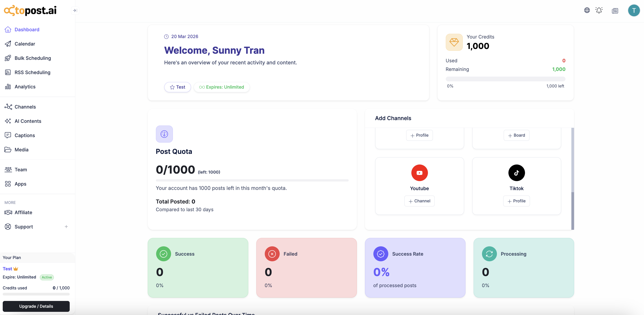Viewport: 644px width, 315px height.
Task: Click the Remaining 1,000 value
Action: (x=558, y=69)
